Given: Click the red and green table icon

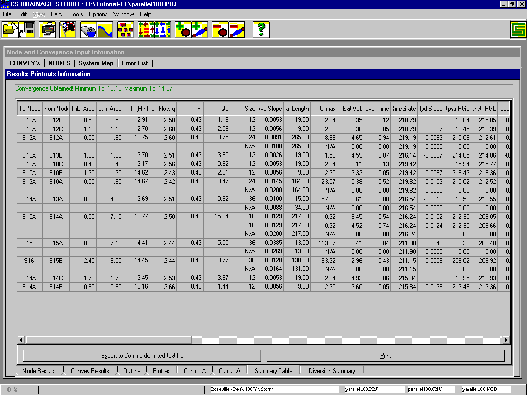Looking at the screenshot, I should pyautogui.click(x=146, y=30).
